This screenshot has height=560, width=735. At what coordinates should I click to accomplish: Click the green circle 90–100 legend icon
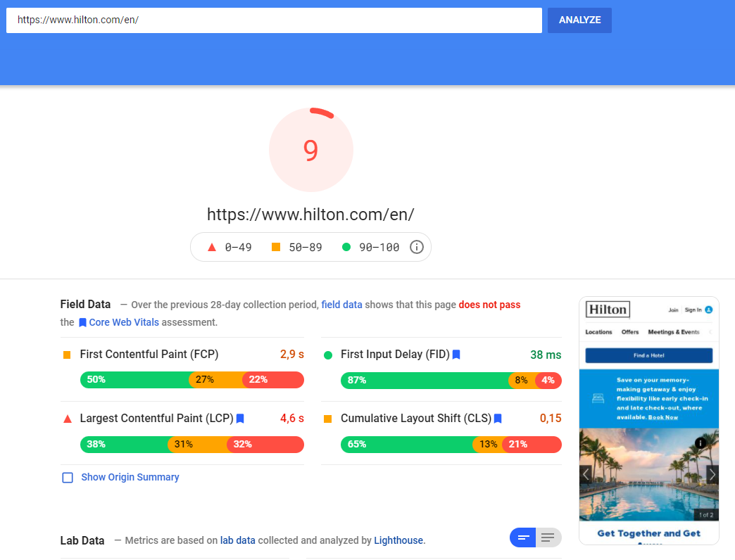[x=346, y=247]
